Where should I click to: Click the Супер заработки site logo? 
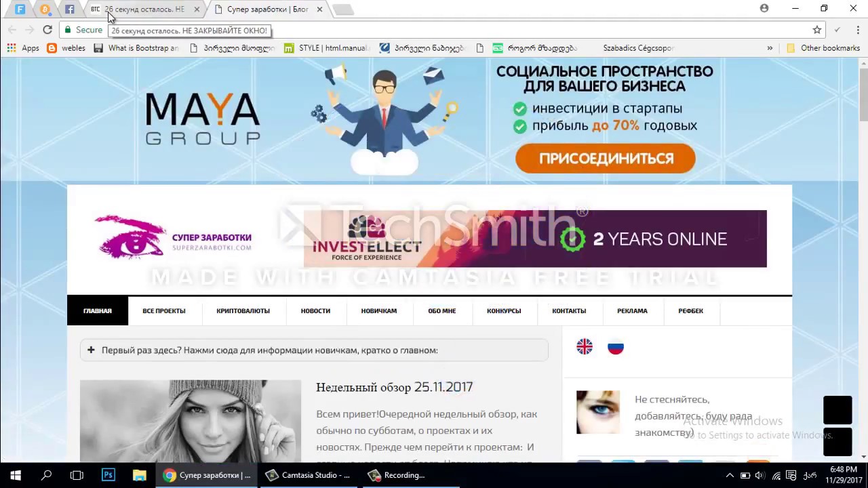click(173, 238)
